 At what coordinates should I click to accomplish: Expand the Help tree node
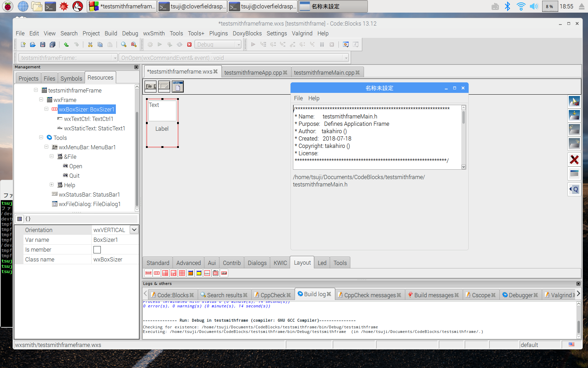click(x=51, y=185)
